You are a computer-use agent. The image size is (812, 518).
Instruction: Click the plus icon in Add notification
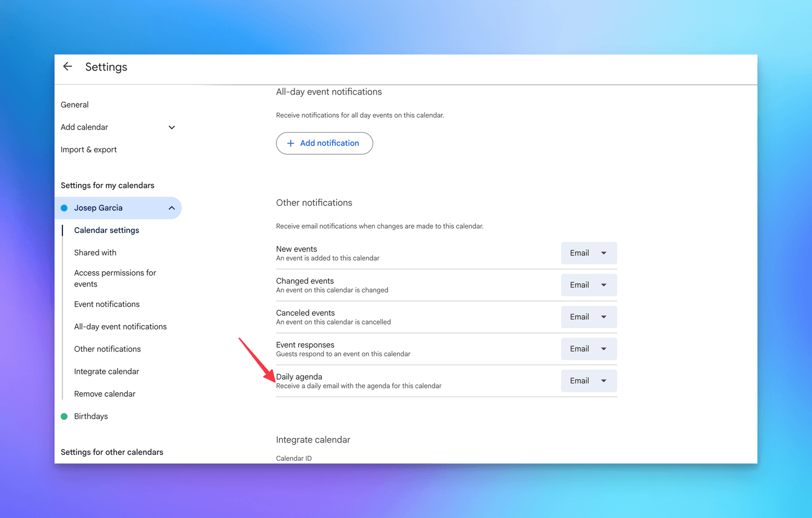click(x=290, y=143)
